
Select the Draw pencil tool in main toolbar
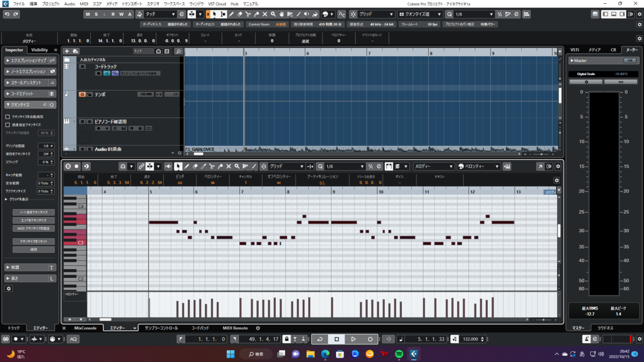tap(231, 14)
